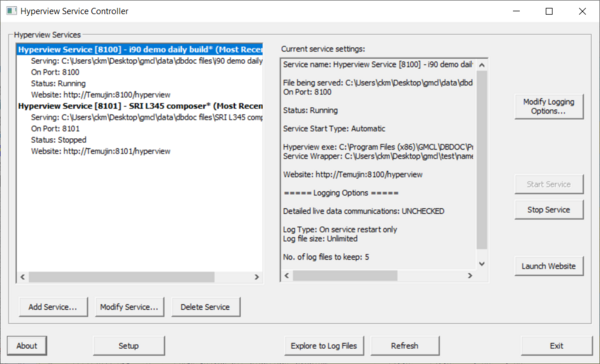Screen dimensions: 600x364
Task: Click 'Detailed live data communications: UNCHECKED' line
Action: pos(364,211)
